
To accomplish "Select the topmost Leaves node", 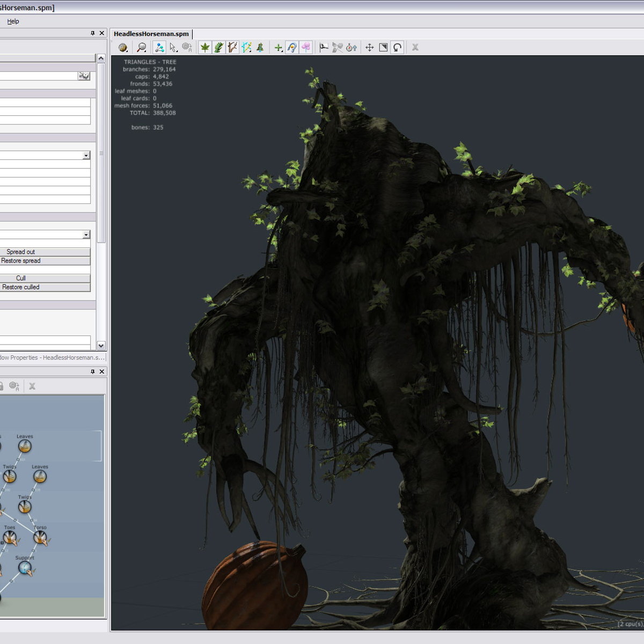I will point(25,445).
